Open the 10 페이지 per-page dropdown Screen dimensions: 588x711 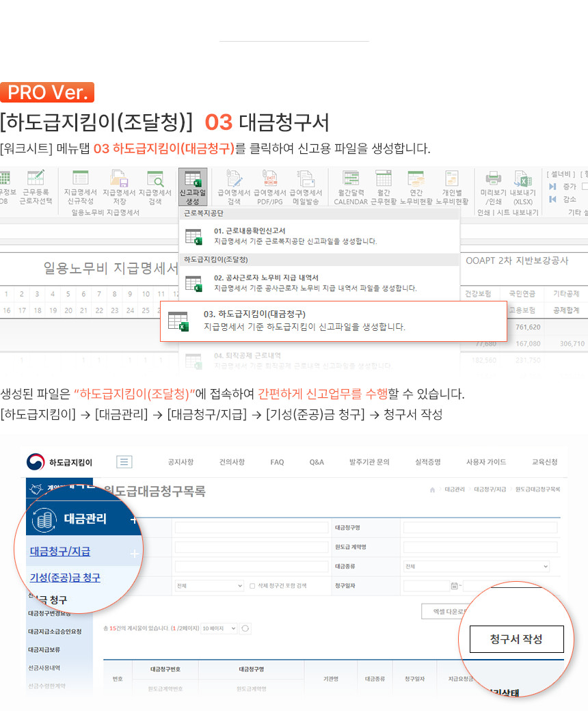(219, 628)
